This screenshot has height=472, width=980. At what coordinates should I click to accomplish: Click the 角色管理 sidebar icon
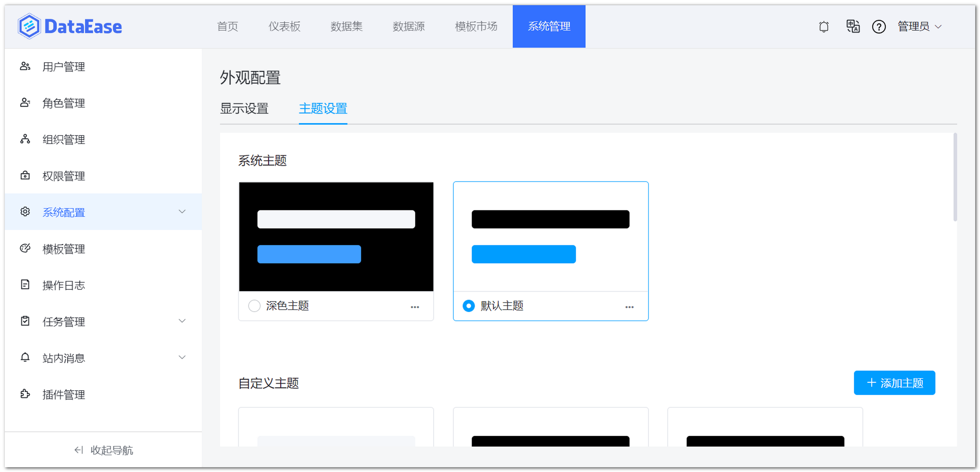[25, 103]
